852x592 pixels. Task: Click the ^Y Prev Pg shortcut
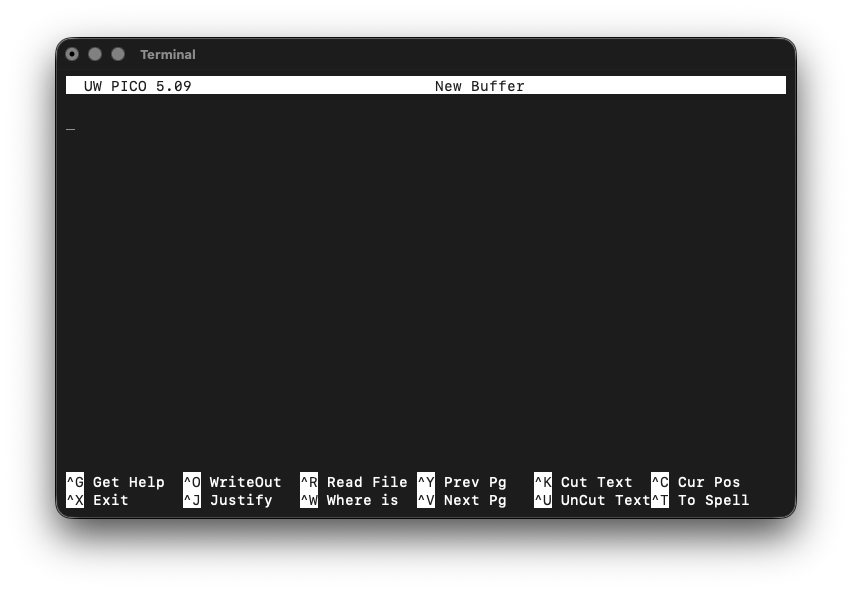462,482
